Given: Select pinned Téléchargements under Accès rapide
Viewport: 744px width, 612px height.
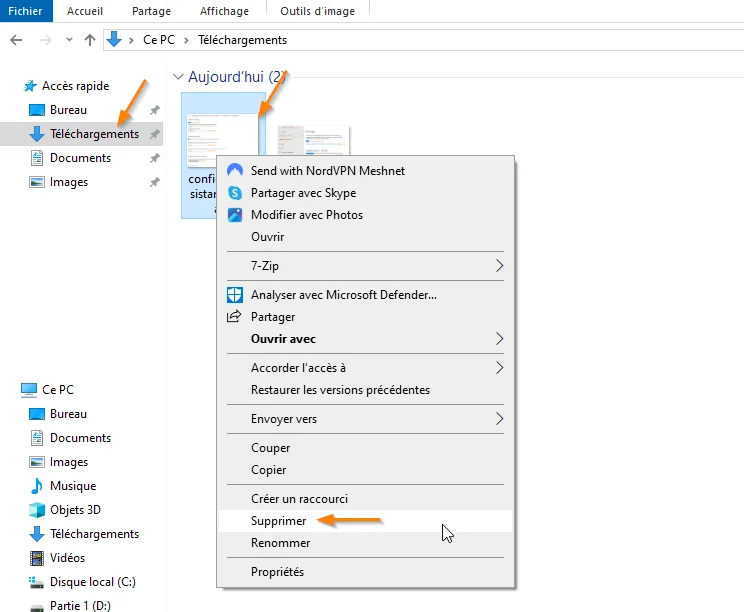Looking at the screenshot, I should [94, 134].
